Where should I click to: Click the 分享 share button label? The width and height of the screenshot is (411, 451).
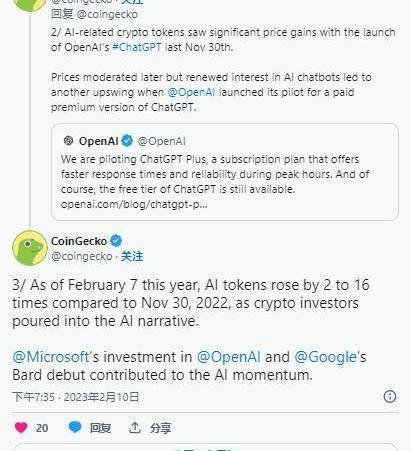(x=160, y=428)
